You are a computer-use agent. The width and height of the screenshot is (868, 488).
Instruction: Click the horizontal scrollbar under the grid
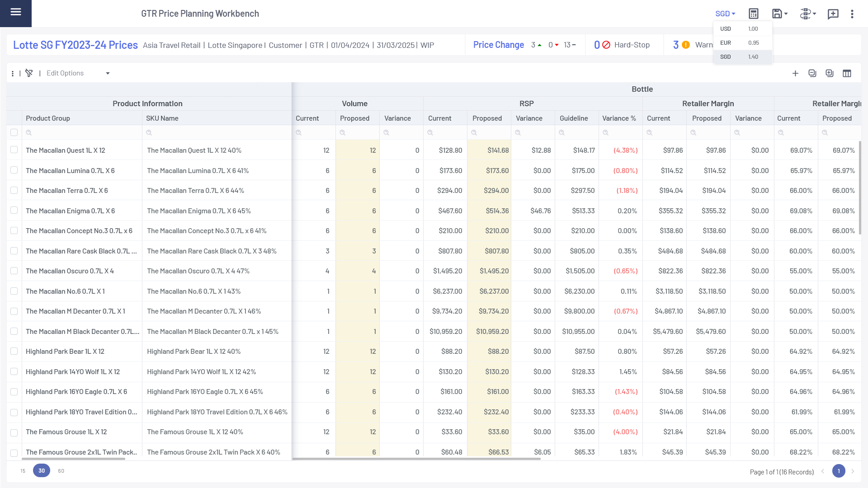[x=416, y=459]
